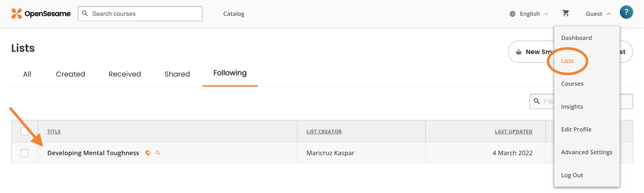Switch to the Received tab
Viewport: 644px width, 193px height.
tap(124, 74)
